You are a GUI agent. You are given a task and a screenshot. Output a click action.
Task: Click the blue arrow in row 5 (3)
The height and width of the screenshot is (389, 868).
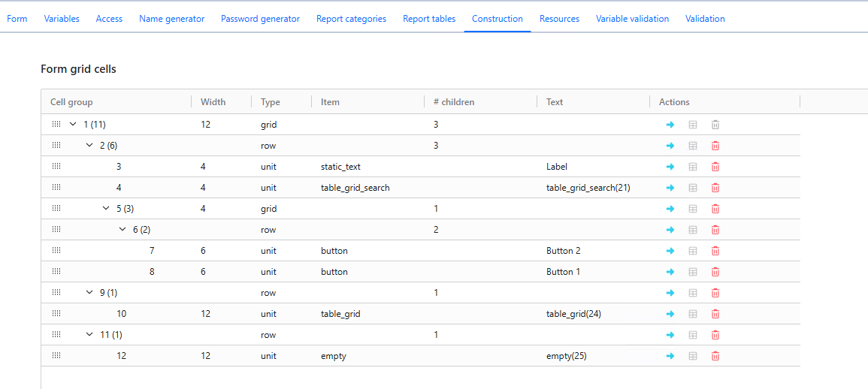[x=670, y=209]
